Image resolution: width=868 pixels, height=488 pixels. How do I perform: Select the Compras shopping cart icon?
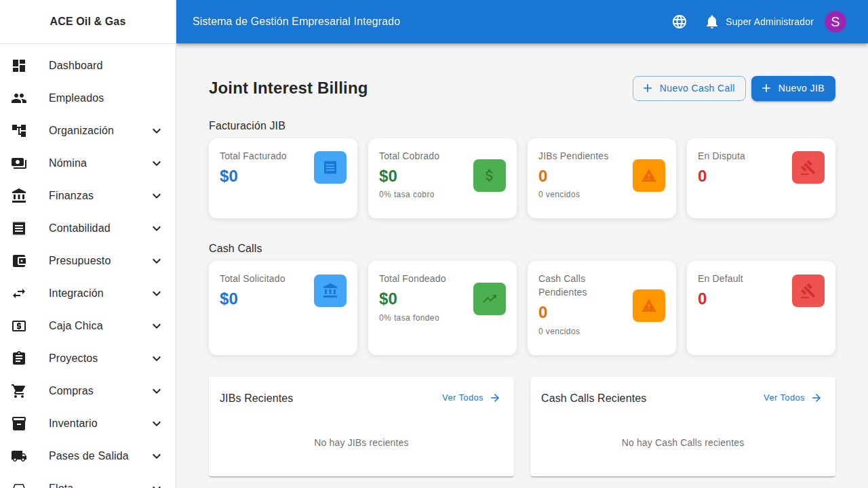point(18,390)
